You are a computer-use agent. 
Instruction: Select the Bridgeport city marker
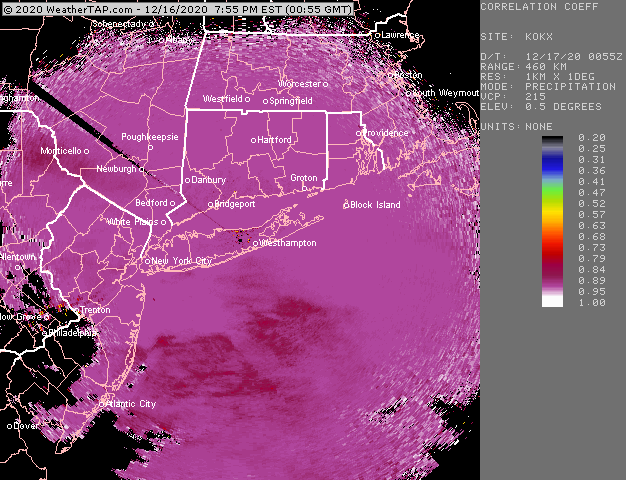click(210, 204)
